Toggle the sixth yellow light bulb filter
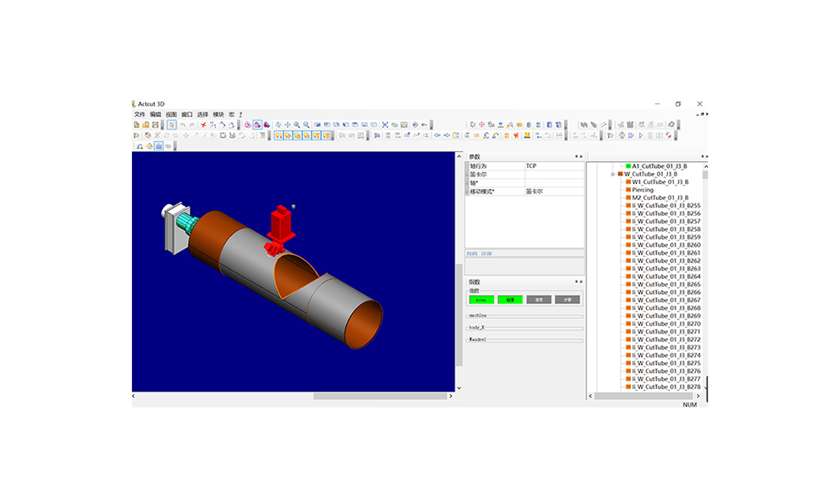Screen dimensions: 840x504 click(326, 135)
